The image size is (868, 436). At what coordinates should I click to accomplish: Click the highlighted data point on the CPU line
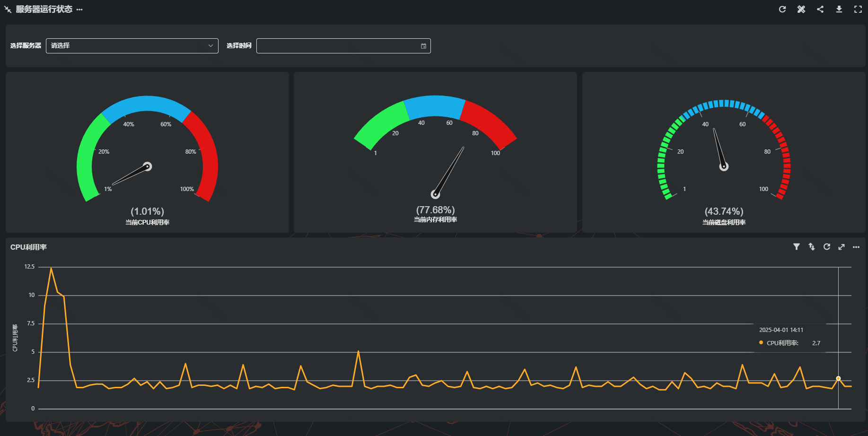(838, 378)
